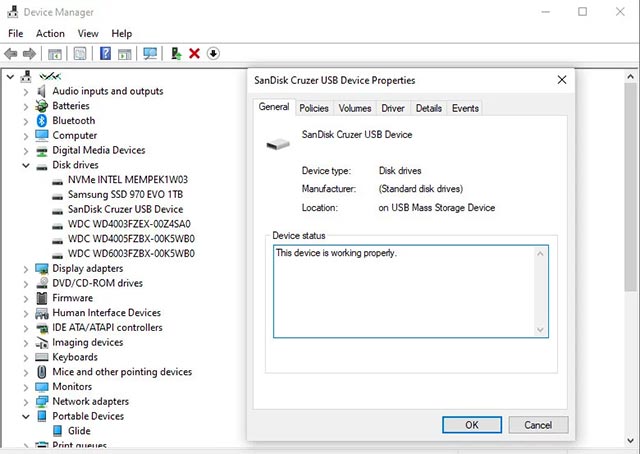Screen dimensions: 640x454
Task: Open the Action menu
Action: coord(50,33)
